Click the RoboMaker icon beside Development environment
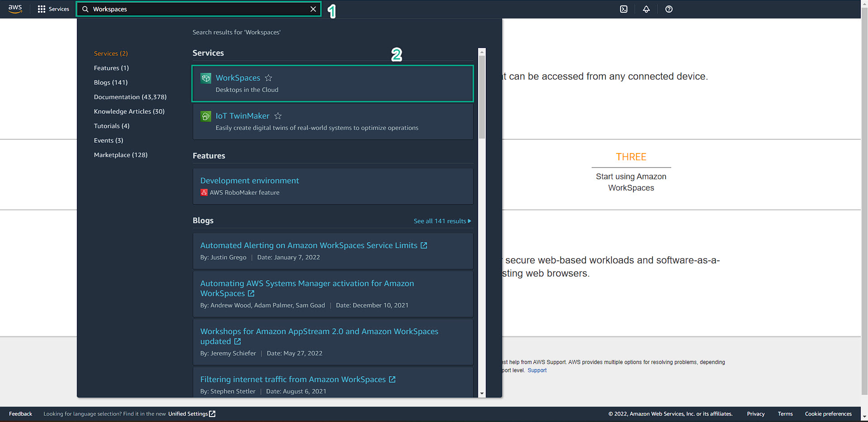The image size is (868, 422). coord(204,192)
